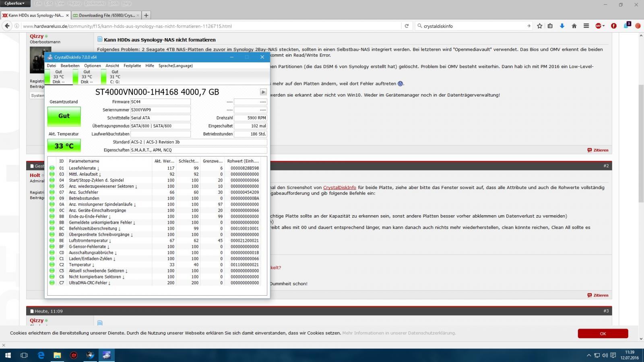Image resolution: width=644 pixels, height=362 pixels.
Task: Click the green 33 °C temperature button
Action: point(64,146)
